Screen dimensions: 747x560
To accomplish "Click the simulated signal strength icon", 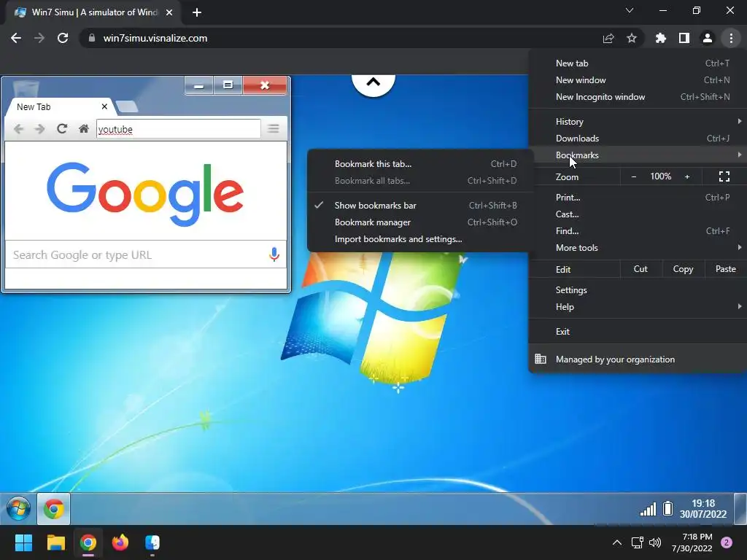I will (648, 509).
